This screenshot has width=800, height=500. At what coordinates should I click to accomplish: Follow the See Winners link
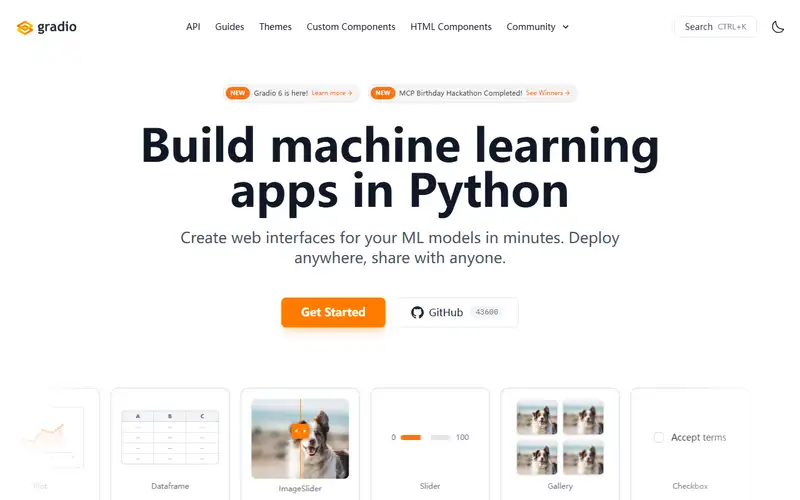pyautogui.click(x=547, y=93)
